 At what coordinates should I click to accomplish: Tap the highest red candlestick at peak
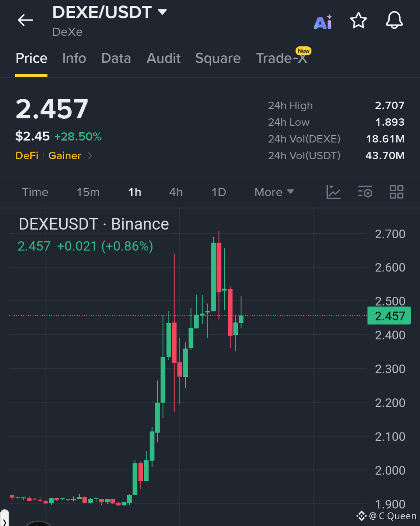point(219,267)
